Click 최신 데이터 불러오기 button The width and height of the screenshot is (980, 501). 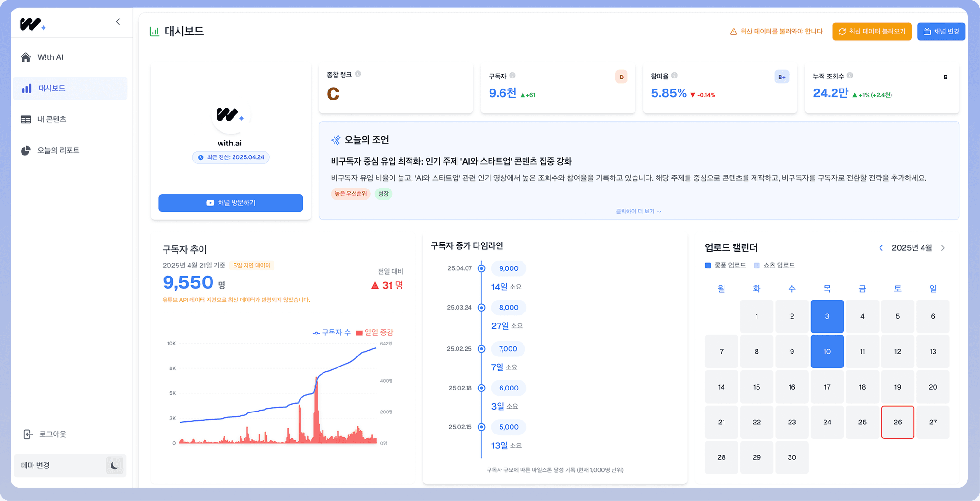point(871,32)
